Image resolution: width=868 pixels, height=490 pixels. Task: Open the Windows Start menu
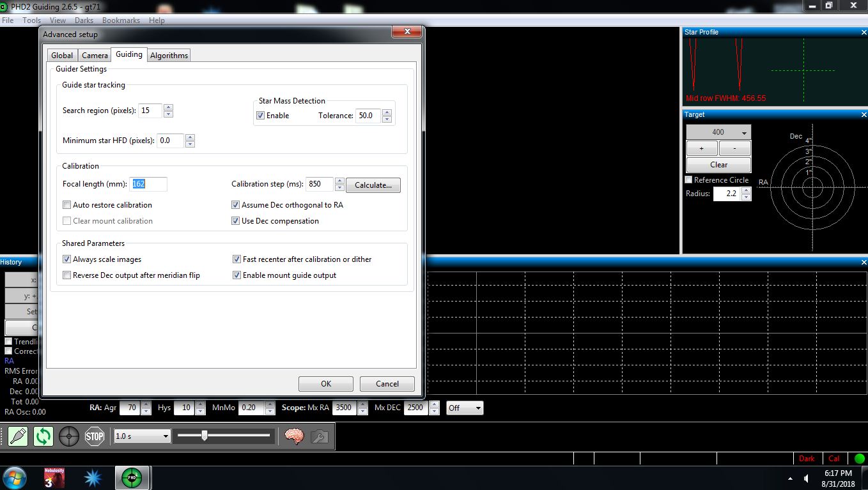(15, 478)
